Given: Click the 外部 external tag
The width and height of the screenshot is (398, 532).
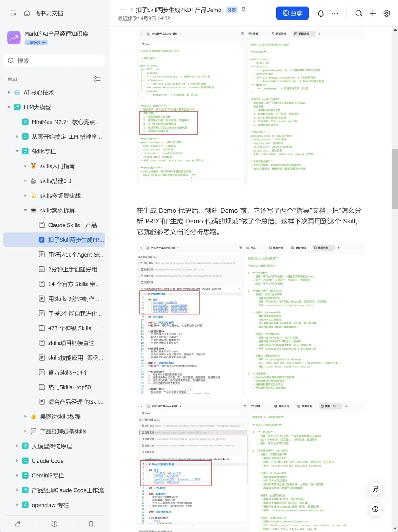Looking at the screenshot, I should tap(232, 10).
